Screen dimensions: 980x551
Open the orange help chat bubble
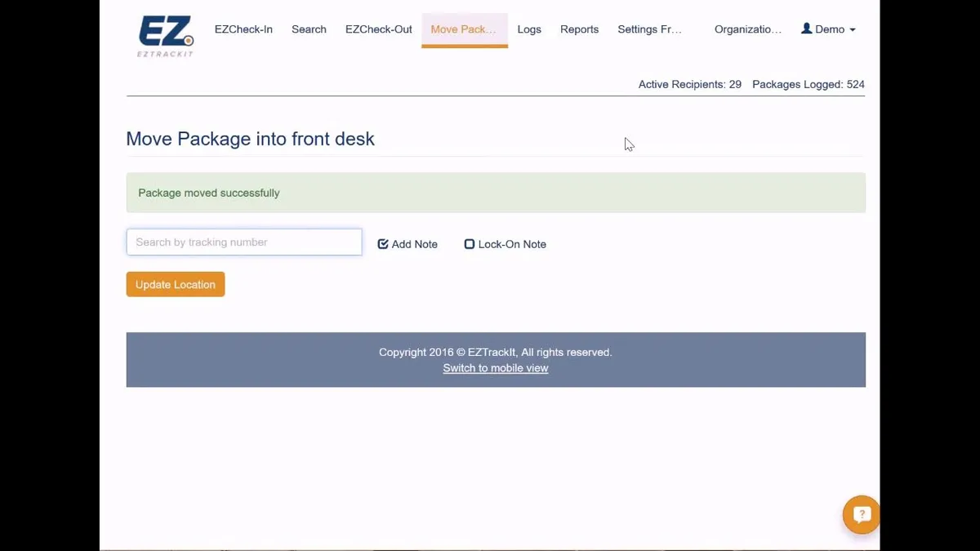point(861,514)
